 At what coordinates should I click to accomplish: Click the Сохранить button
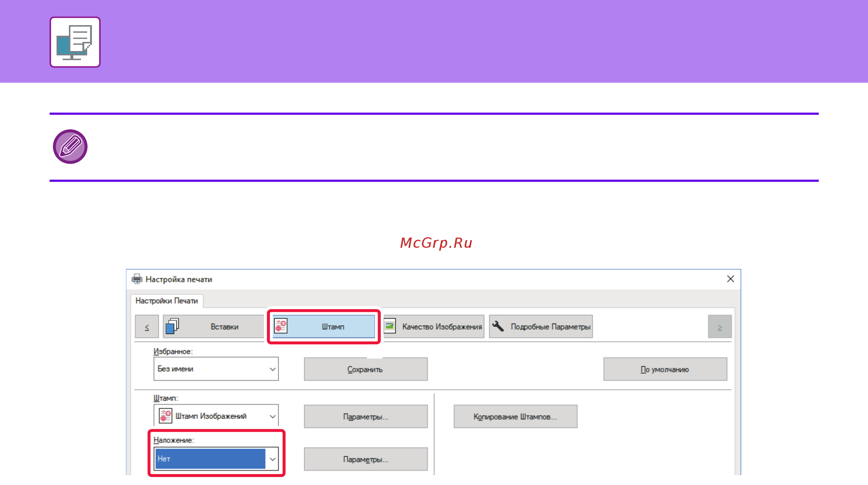(x=366, y=369)
